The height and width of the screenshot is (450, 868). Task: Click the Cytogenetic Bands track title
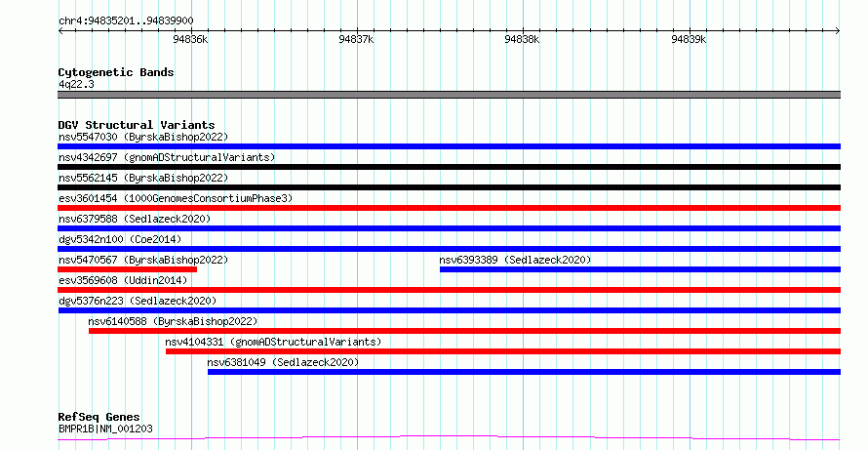[116, 72]
